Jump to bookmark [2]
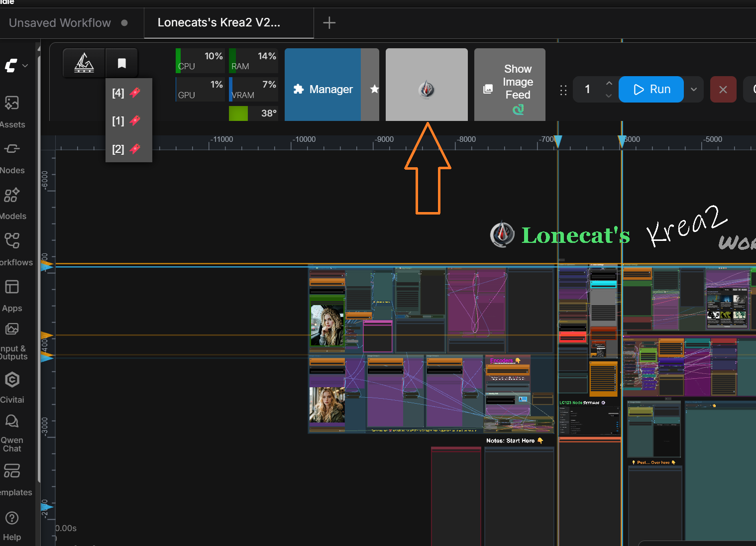Viewport: 756px width, 546px height. [126, 149]
